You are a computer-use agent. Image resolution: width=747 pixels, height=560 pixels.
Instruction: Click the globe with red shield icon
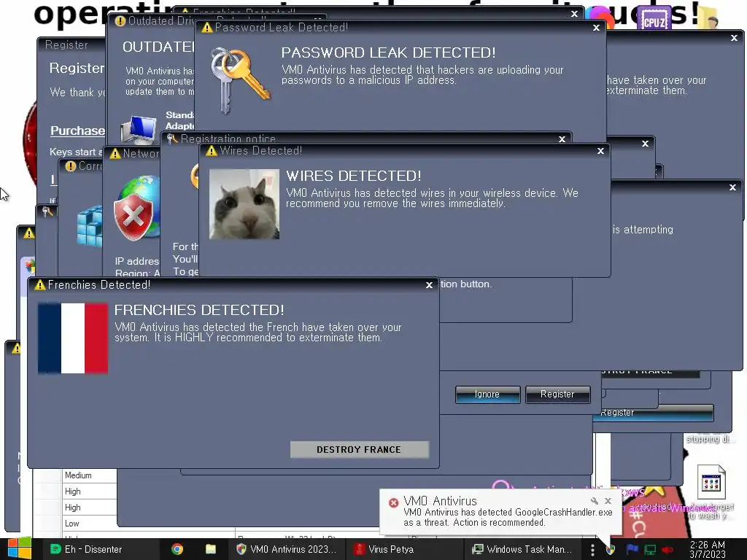(136, 209)
